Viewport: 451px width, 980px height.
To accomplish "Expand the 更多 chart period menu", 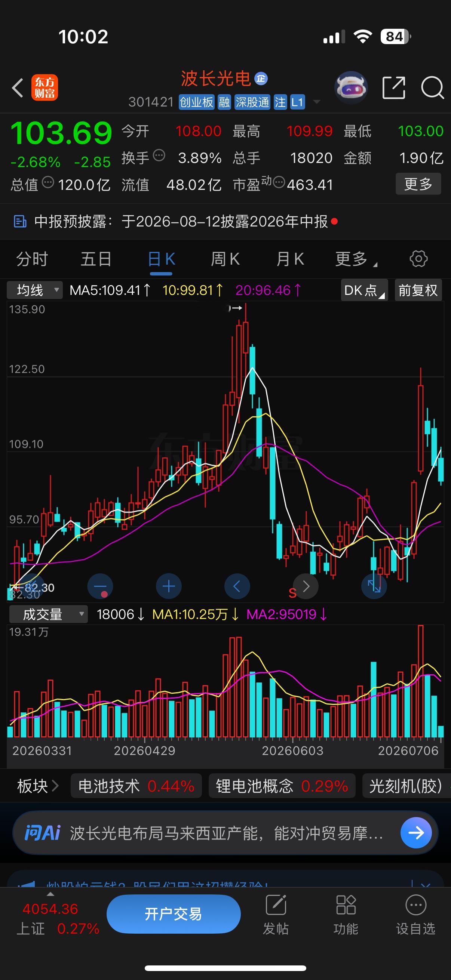I will click(356, 259).
